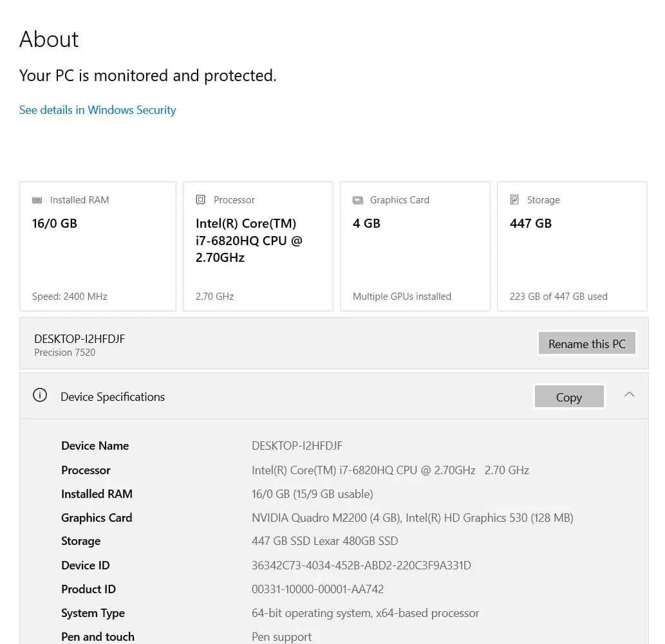The image size is (665, 644).
Task: Click the Device ID value text
Action: pos(361,566)
